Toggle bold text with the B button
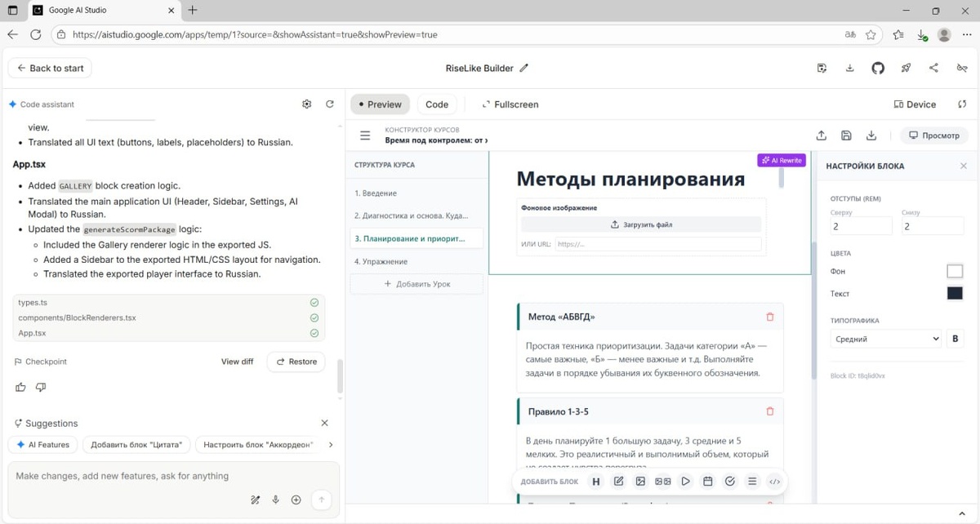980x524 pixels. 955,339
